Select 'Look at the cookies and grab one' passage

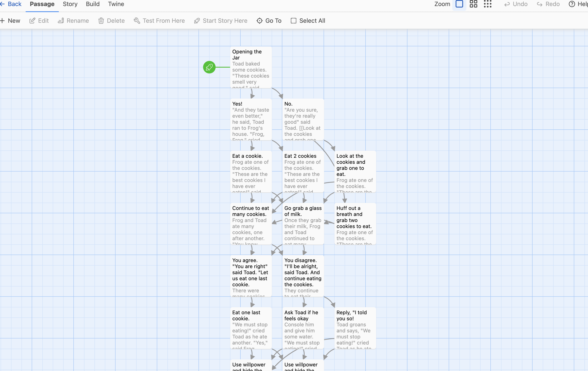pyautogui.click(x=355, y=172)
